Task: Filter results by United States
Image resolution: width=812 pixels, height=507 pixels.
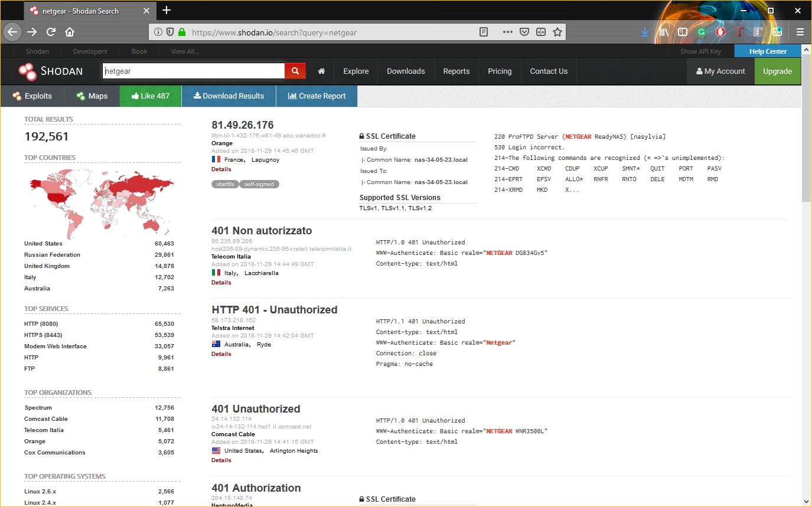Action: pos(43,243)
